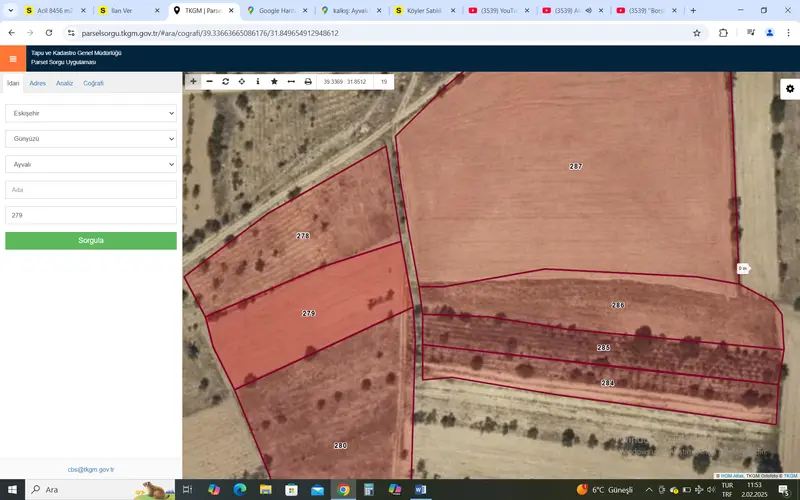Open the cbs@tkgm.gov.tr email link
This screenshot has height=500, width=800.
[91, 469]
